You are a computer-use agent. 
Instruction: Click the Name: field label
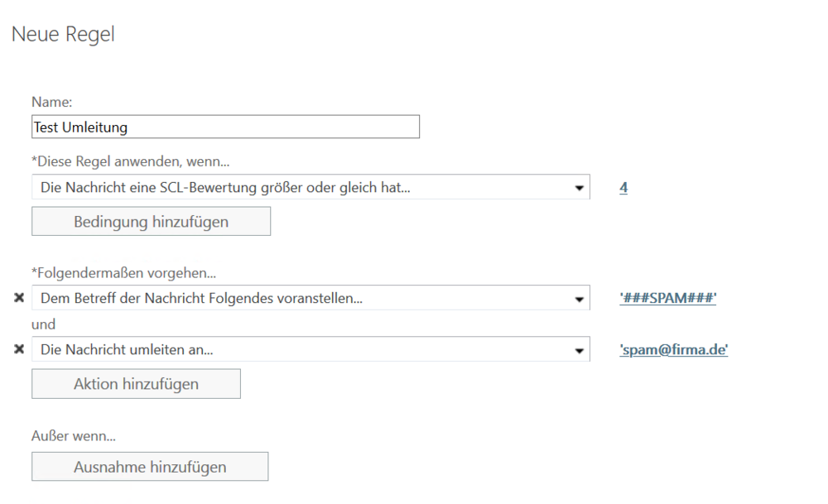tap(52, 102)
